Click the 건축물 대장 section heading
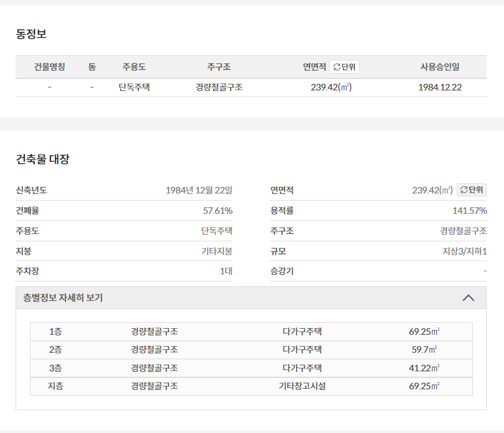This screenshot has width=504, height=433. [x=42, y=159]
